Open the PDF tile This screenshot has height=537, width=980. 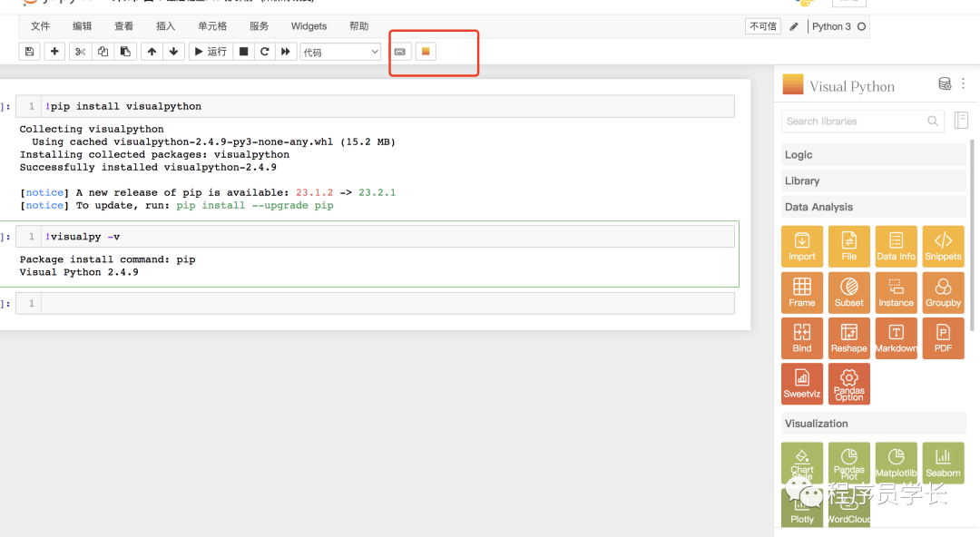coord(943,338)
